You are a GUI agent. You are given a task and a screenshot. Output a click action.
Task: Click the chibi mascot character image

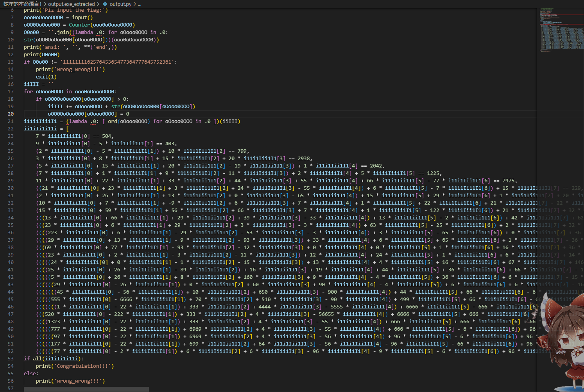(563, 344)
